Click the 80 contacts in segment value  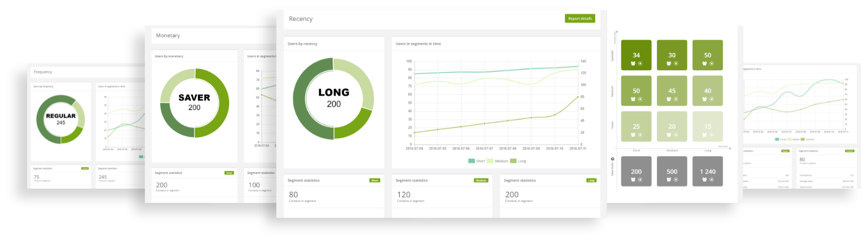pyautogui.click(x=293, y=195)
